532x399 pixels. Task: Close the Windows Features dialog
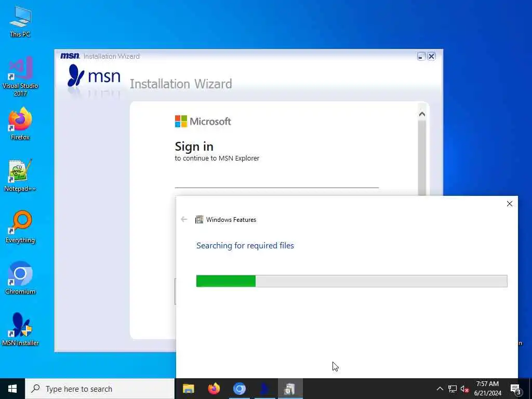[509, 204]
